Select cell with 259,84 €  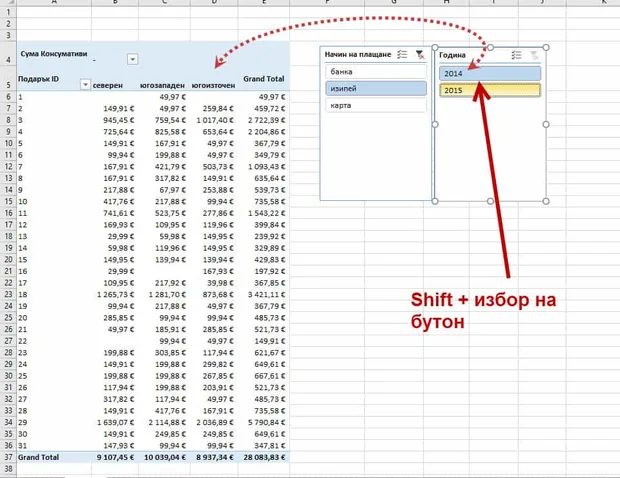(214, 108)
